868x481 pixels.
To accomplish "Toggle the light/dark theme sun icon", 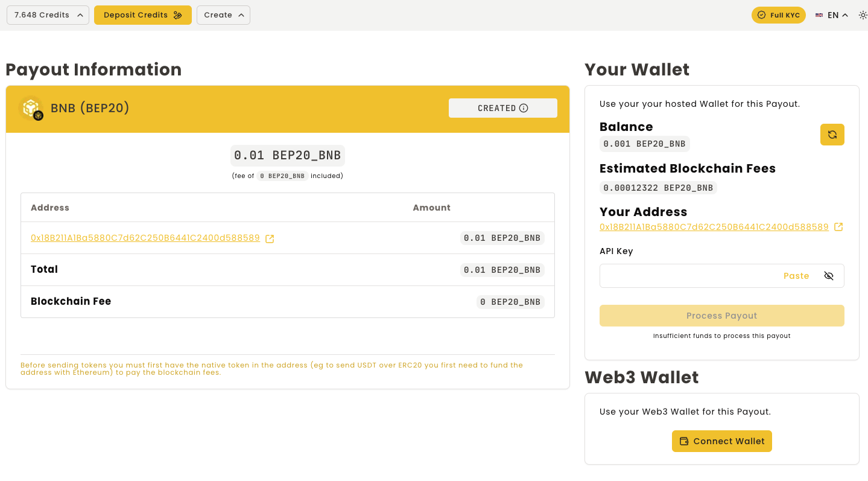I will pyautogui.click(x=862, y=15).
